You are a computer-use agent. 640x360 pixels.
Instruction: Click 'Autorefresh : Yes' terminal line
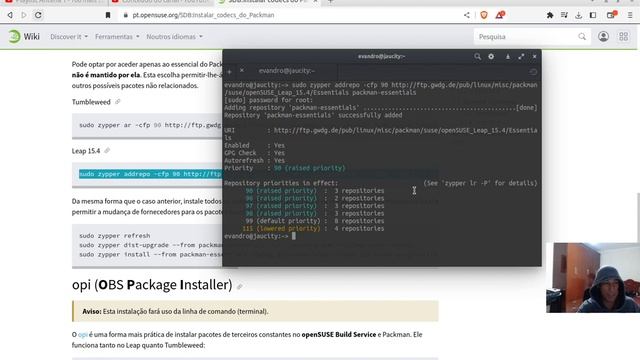point(255,161)
